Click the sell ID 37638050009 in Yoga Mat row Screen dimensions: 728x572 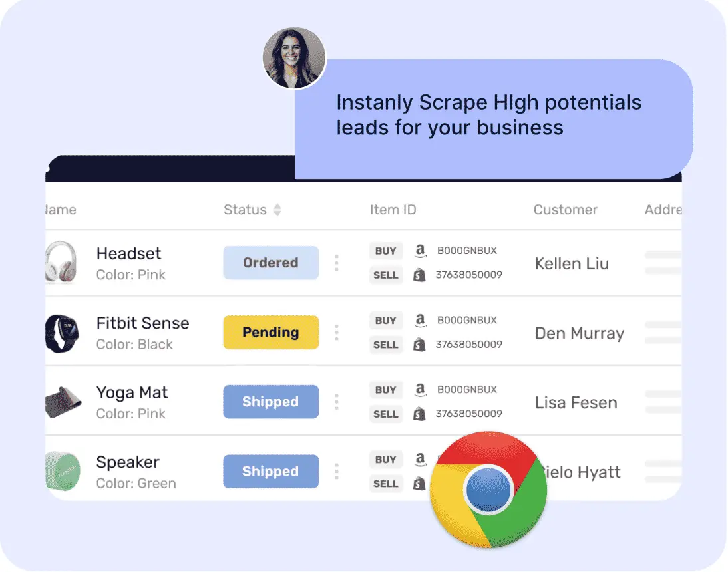tap(469, 414)
